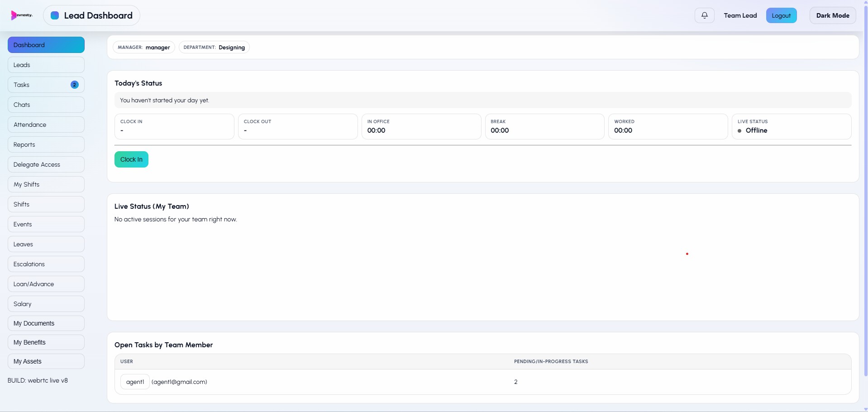
Task: Open the Tasks section with 2 pending
Action: (45, 85)
